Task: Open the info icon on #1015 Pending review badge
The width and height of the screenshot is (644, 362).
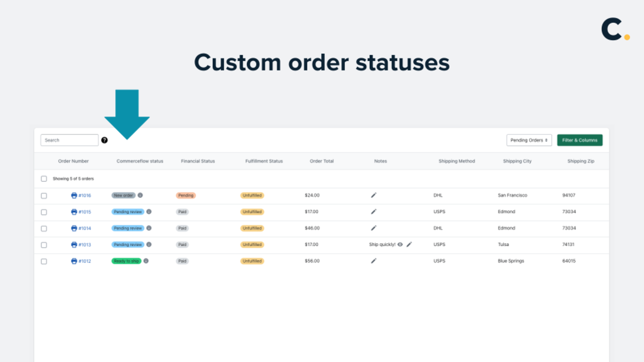Action: (149, 212)
